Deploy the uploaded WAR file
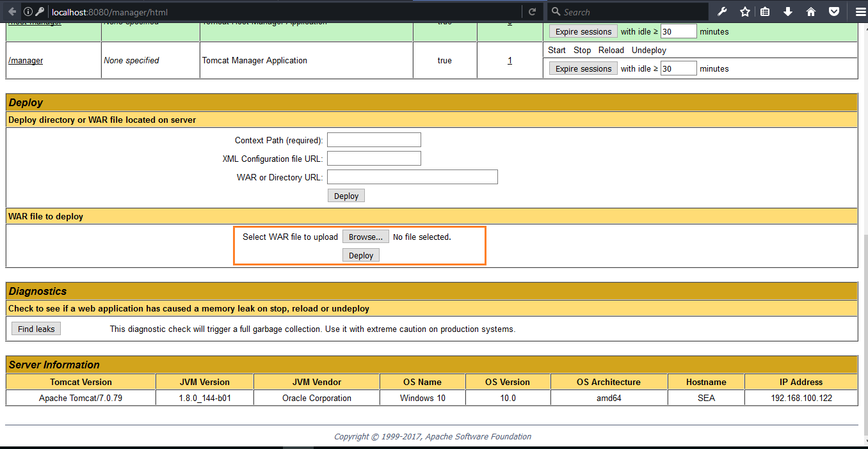This screenshot has height=449, width=868. coord(361,255)
